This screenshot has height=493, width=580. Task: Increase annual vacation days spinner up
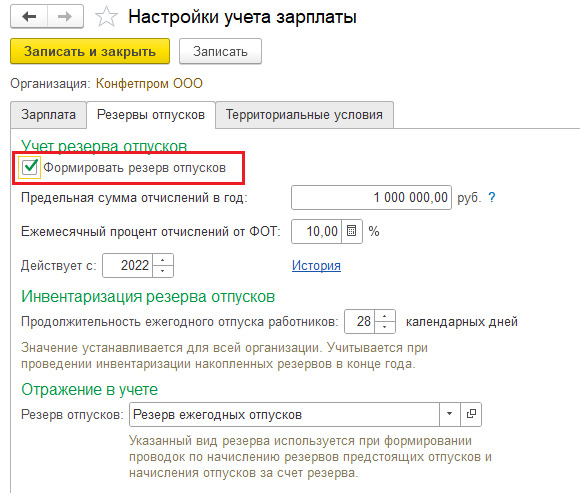click(385, 316)
